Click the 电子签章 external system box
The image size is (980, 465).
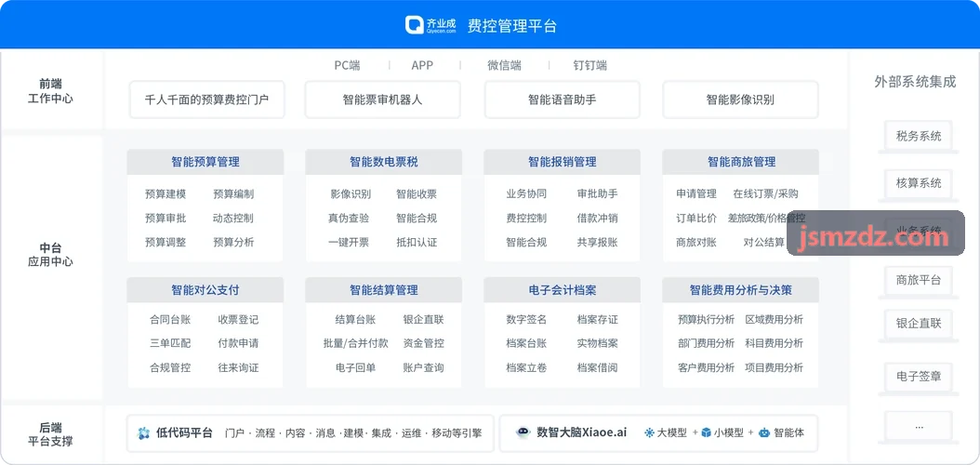[x=918, y=377]
